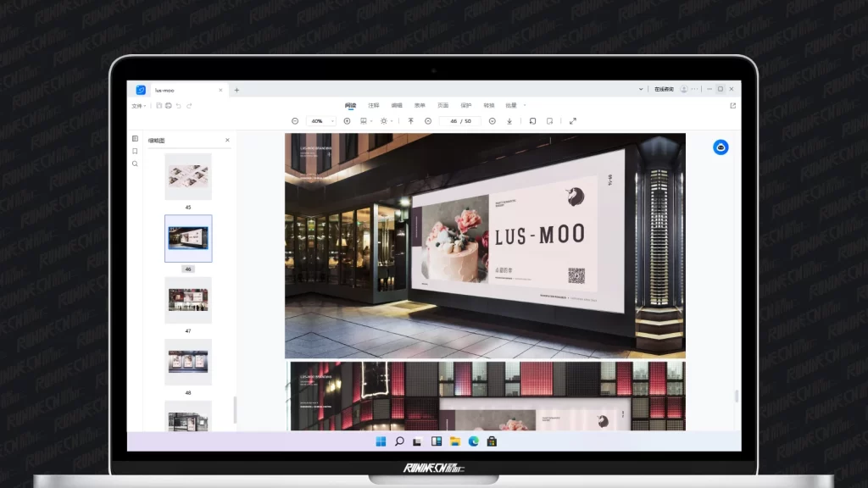The width and height of the screenshot is (868, 488).
Task: Switch to the 编辑 edit tab
Action: tap(397, 106)
